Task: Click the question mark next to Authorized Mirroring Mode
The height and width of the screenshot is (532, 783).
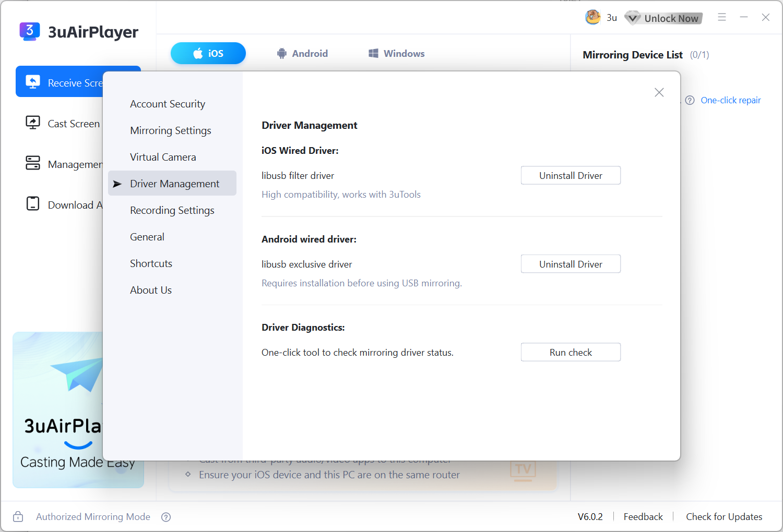Action: click(x=166, y=517)
